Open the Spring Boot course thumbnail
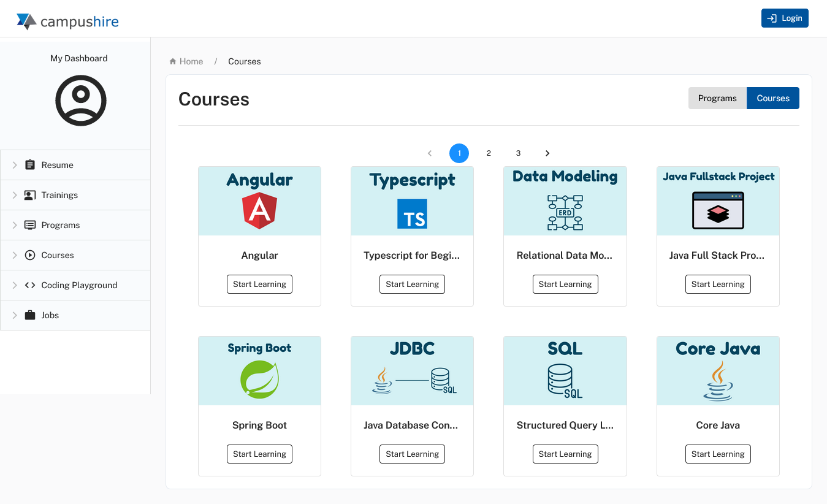827x504 pixels. pyautogui.click(x=259, y=370)
